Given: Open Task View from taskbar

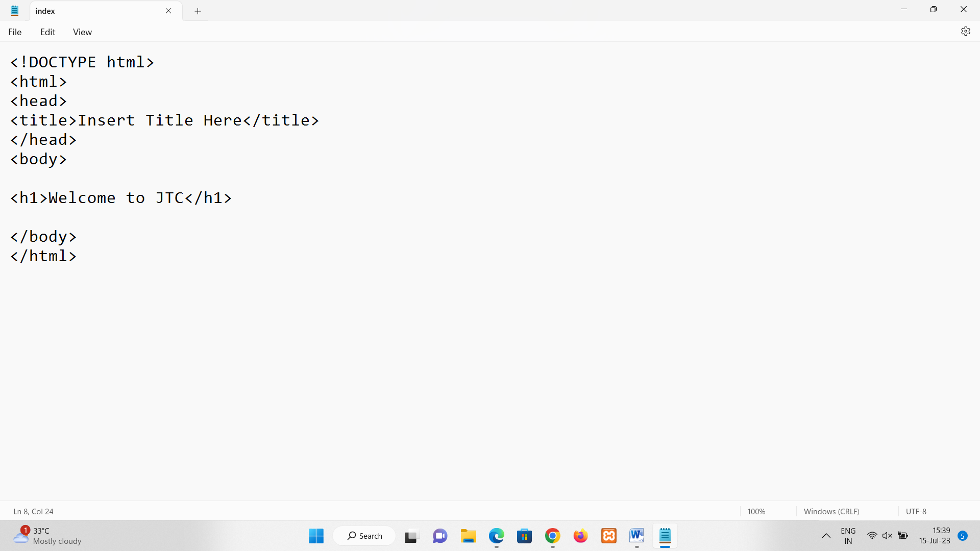Looking at the screenshot, I should [x=411, y=536].
